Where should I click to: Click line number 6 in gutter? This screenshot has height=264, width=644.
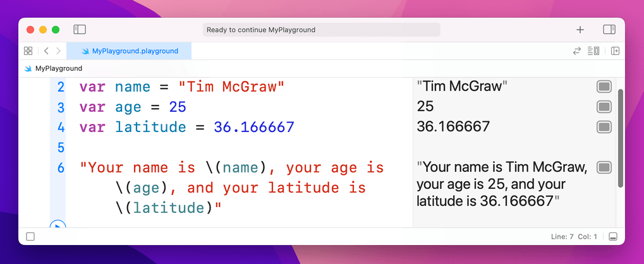click(61, 167)
